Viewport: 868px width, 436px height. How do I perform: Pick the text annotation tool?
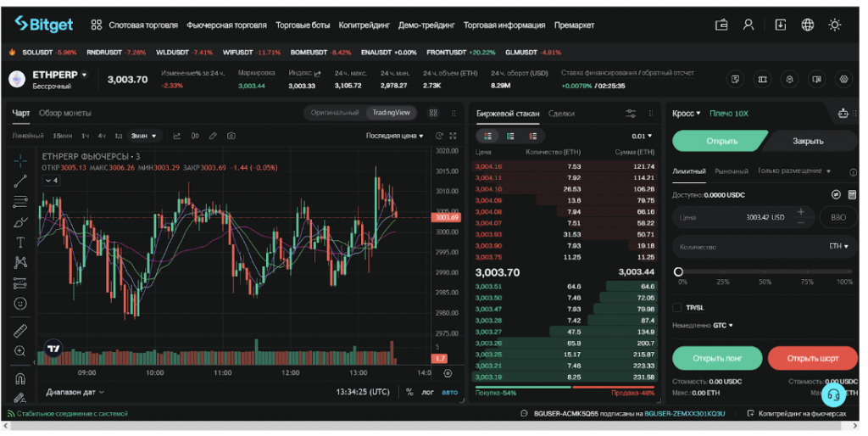(20, 242)
